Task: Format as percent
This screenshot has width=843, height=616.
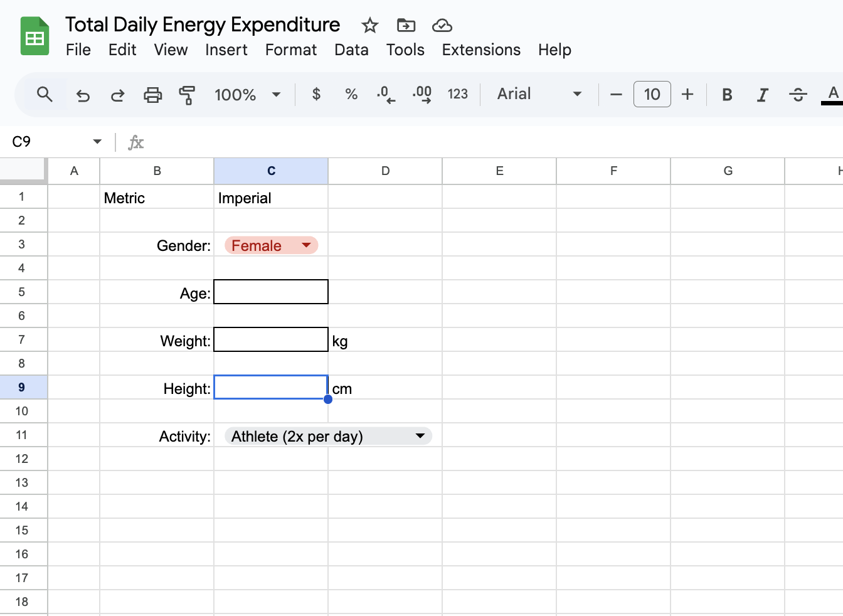Action: [x=351, y=94]
